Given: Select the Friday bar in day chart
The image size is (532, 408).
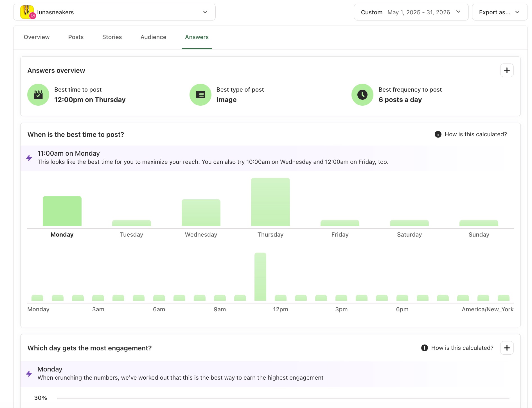Looking at the screenshot, I should point(340,223).
